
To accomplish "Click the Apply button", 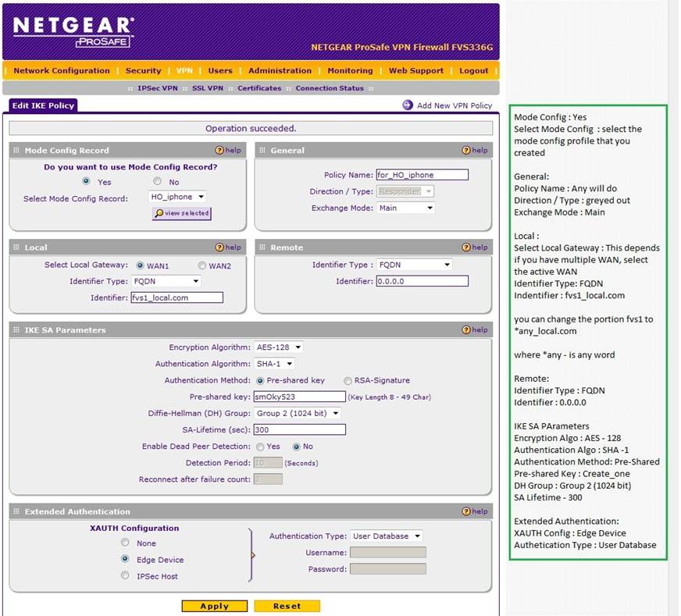I will tap(215, 606).
